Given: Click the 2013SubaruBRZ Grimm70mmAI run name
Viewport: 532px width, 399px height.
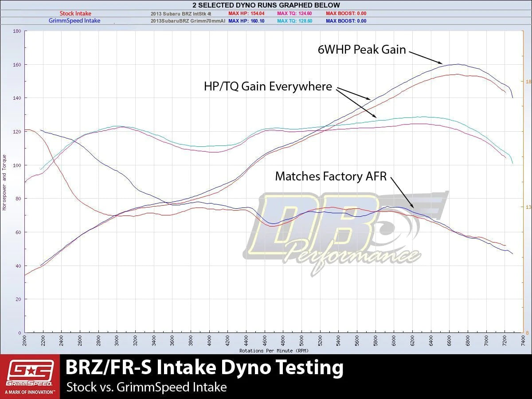Looking at the screenshot, I should pos(188,21).
